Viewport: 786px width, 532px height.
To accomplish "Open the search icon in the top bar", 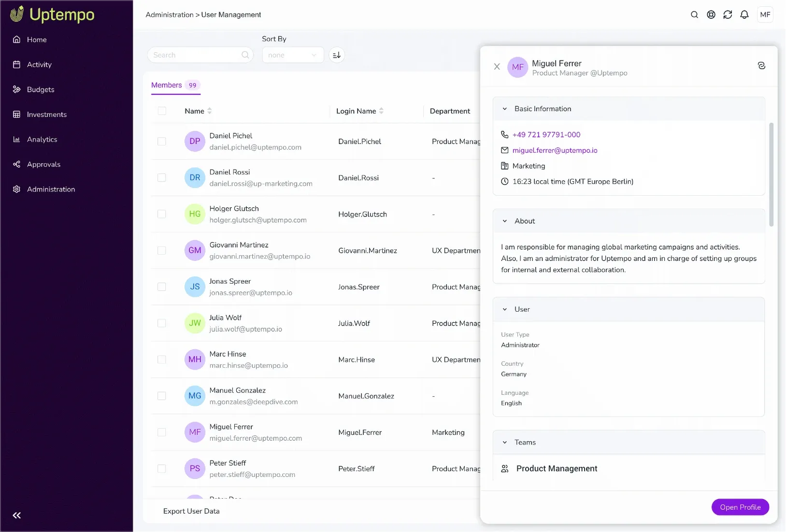I will pos(694,14).
